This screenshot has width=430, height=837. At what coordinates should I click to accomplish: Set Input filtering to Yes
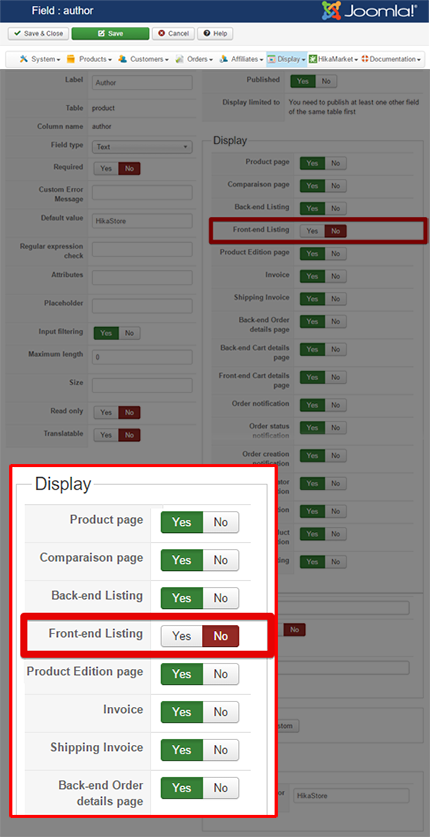pyautogui.click(x=106, y=333)
